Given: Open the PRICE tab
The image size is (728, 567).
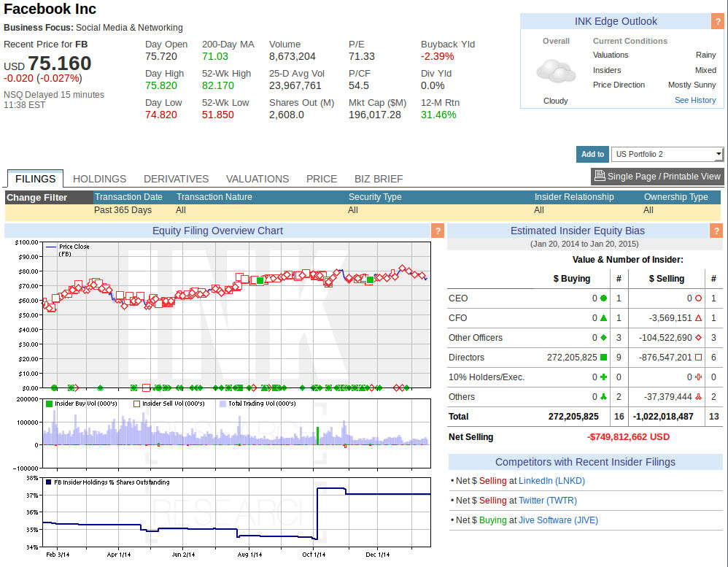Looking at the screenshot, I should click(321, 179).
